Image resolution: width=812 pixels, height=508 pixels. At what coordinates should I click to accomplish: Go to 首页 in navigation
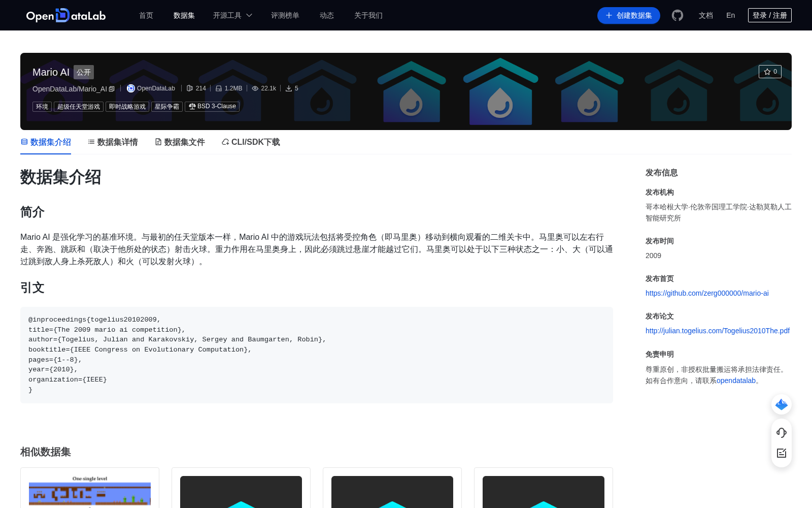click(146, 15)
